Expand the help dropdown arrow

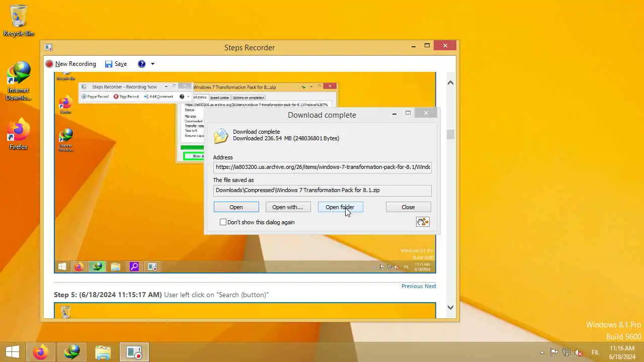[152, 64]
